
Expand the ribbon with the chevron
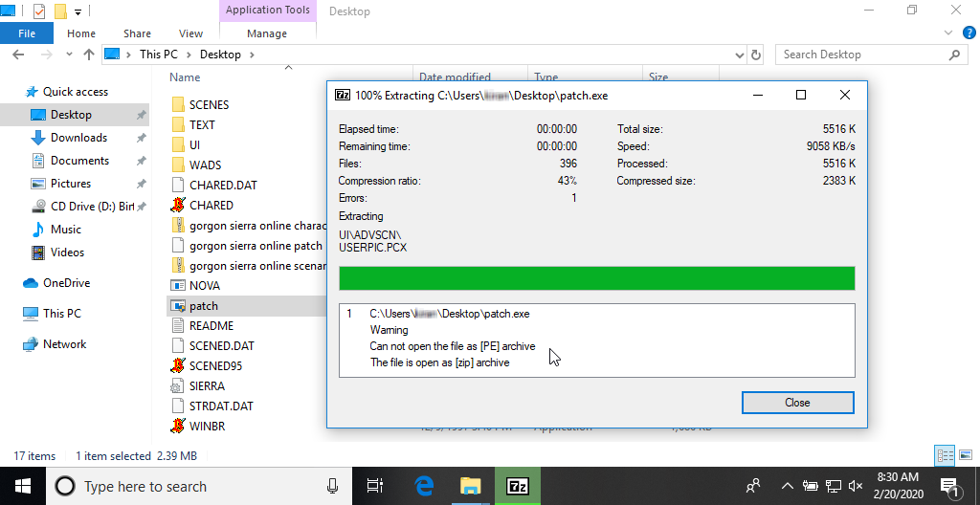tap(947, 32)
